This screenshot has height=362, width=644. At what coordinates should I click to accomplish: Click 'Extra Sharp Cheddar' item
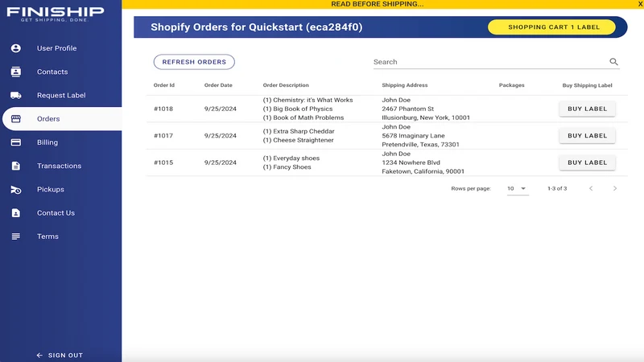299,131
